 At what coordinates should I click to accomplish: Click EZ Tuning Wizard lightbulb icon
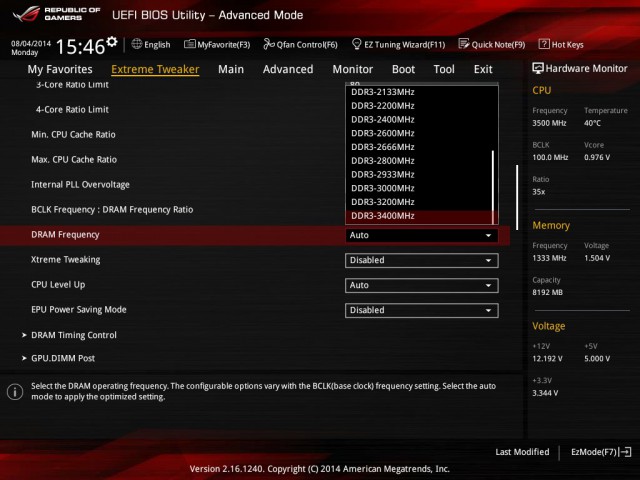click(x=356, y=44)
